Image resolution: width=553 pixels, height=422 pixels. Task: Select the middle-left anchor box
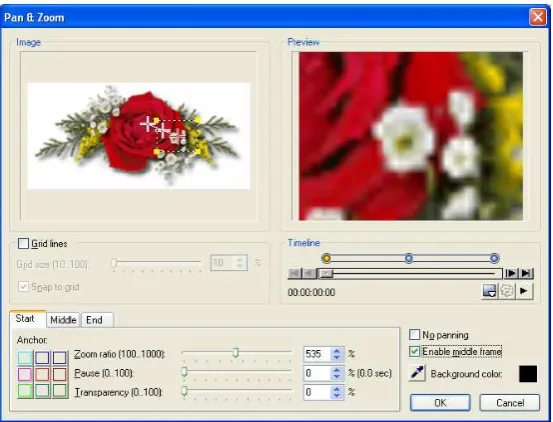(25, 374)
